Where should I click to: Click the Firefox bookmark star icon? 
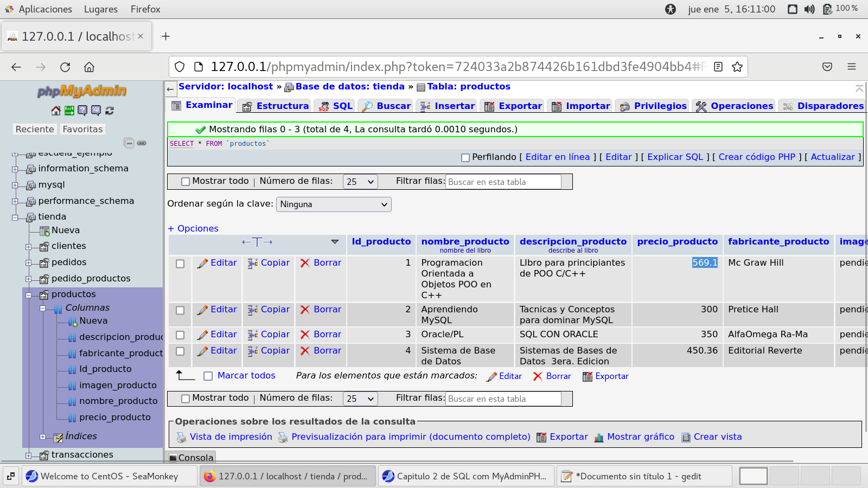click(x=737, y=67)
